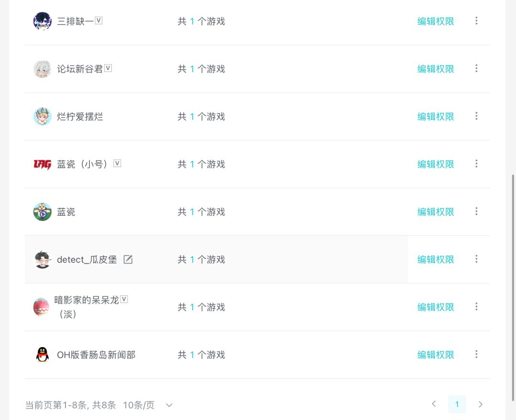Click the LNG logo avatar of 蓝瓷（小号）
This screenshot has width=516, height=420.
click(43, 164)
